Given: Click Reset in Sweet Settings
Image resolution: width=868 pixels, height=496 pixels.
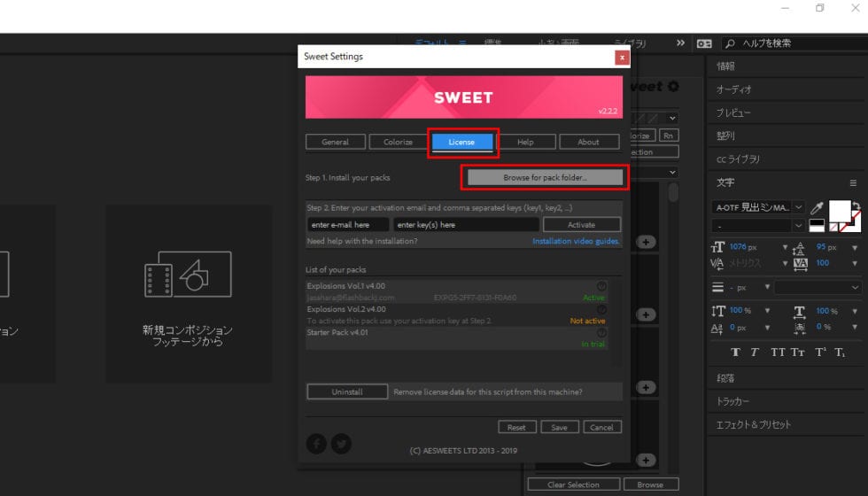Looking at the screenshot, I should click(516, 427).
